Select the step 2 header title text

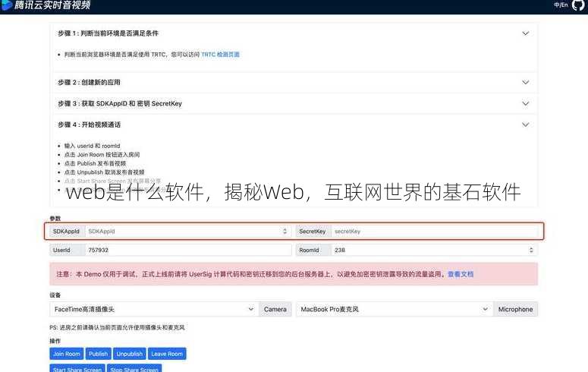click(x=89, y=82)
